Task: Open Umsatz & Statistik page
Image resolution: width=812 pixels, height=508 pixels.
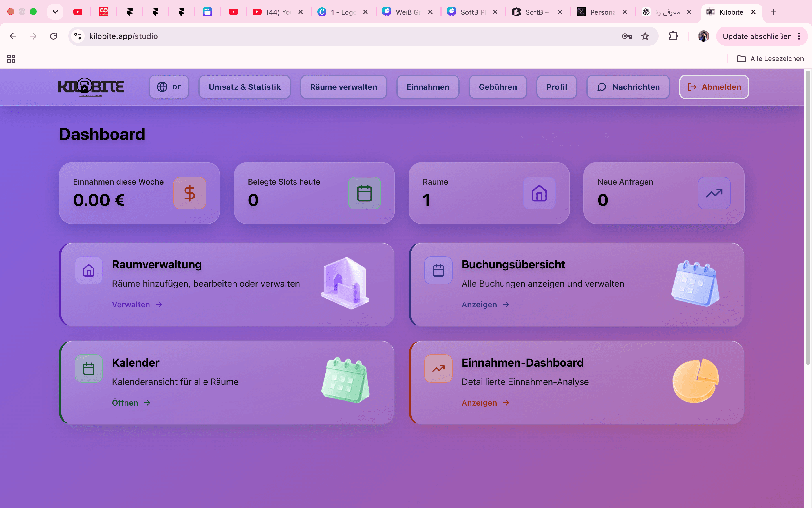Action: point(245,87)
